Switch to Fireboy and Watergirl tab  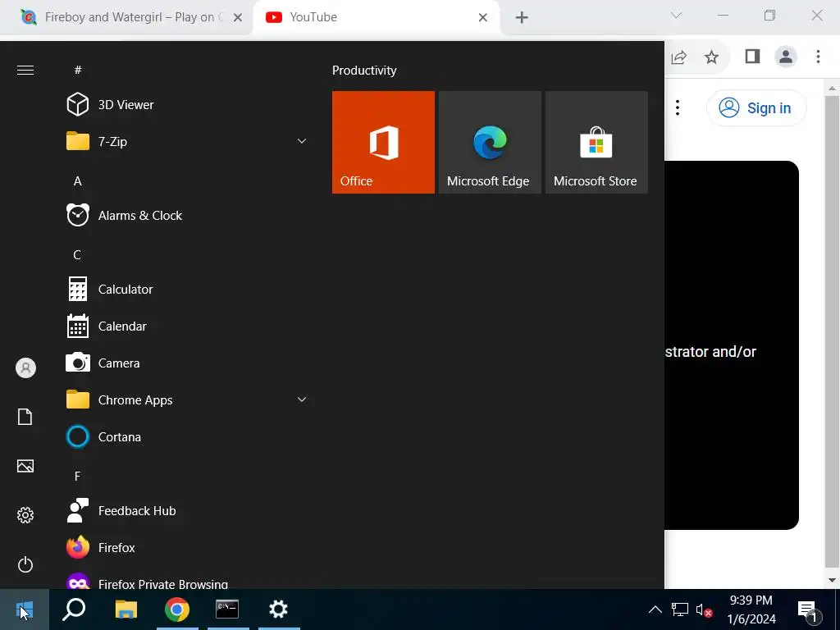tap(126, 17)
